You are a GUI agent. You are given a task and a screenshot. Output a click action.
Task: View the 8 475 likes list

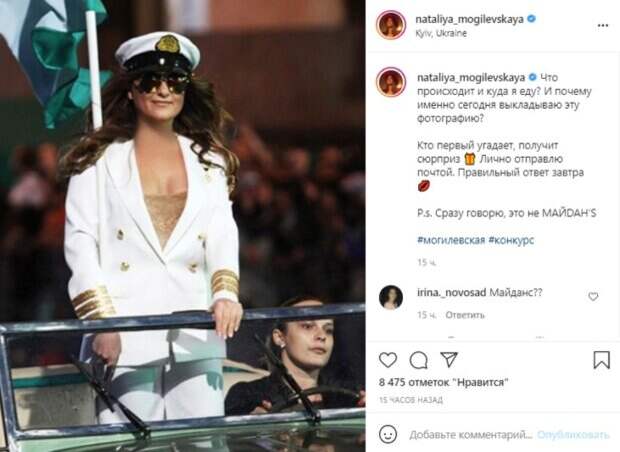(x=443, y=382)
